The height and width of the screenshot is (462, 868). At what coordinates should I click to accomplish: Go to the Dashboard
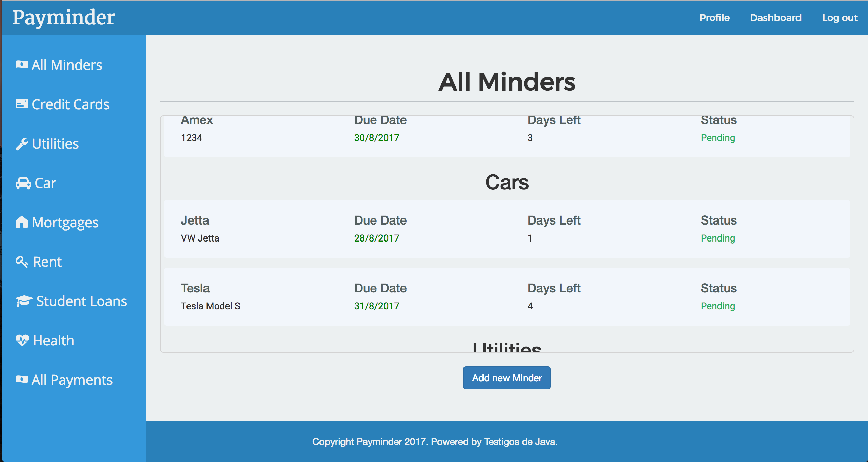775,18
